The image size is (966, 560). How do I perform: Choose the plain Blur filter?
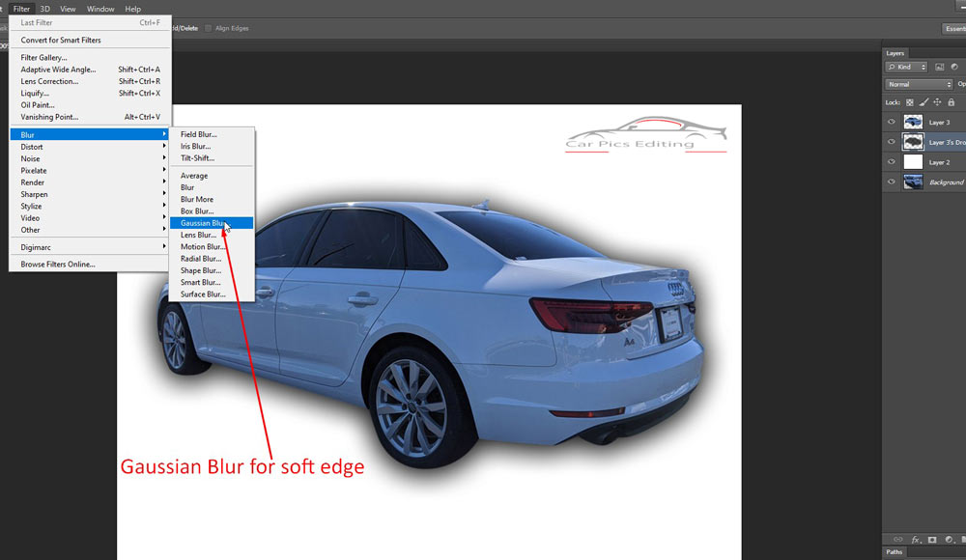tap(212, 187)
